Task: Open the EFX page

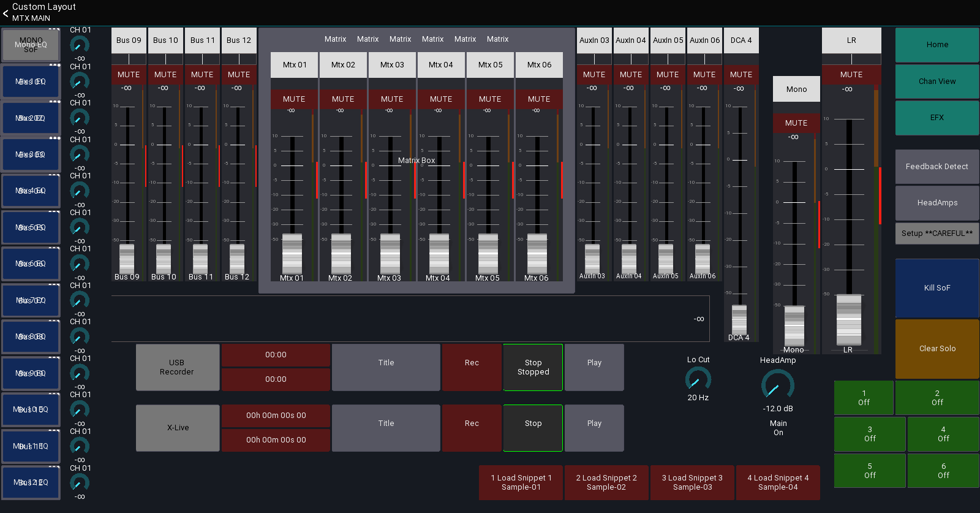Action: 937,118
